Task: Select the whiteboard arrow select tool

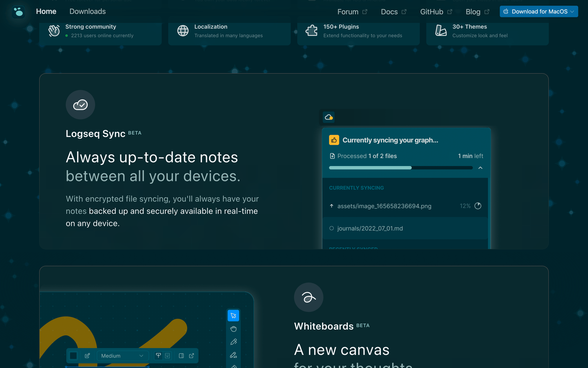Action: [233, 316]
